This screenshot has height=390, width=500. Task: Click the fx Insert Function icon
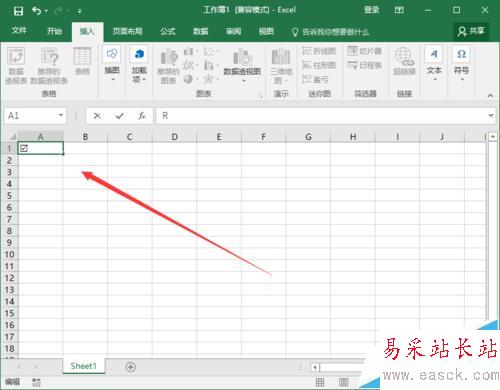142,116
